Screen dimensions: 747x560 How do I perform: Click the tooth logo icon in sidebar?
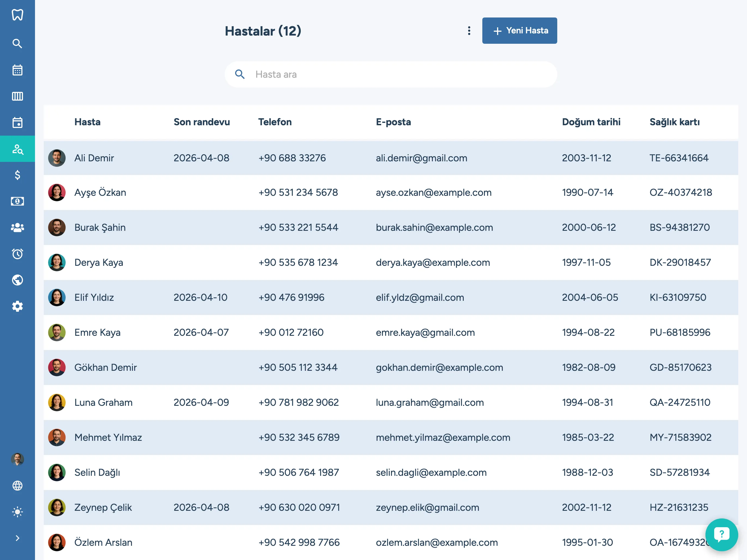(x=17, y=15)
